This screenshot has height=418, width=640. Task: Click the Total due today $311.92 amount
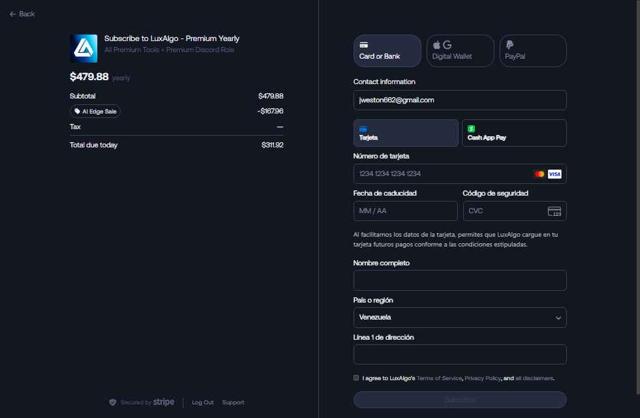tap(272, 145)
